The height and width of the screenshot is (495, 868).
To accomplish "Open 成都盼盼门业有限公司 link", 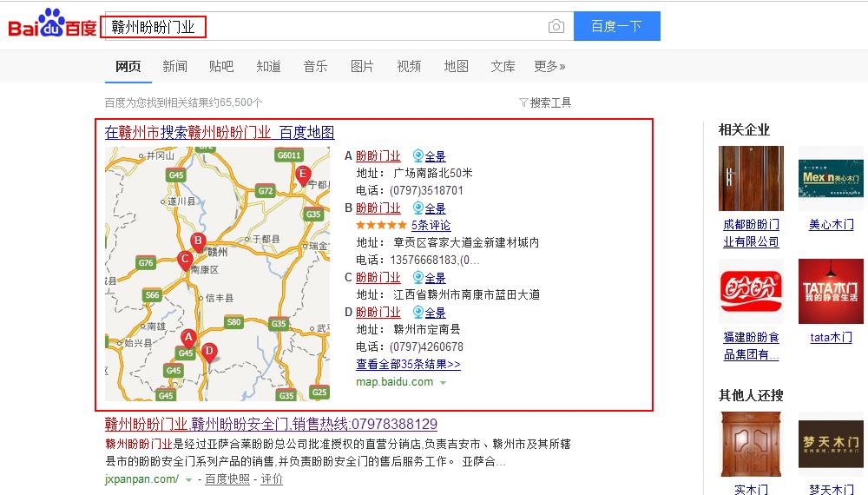I will point(751,233).
